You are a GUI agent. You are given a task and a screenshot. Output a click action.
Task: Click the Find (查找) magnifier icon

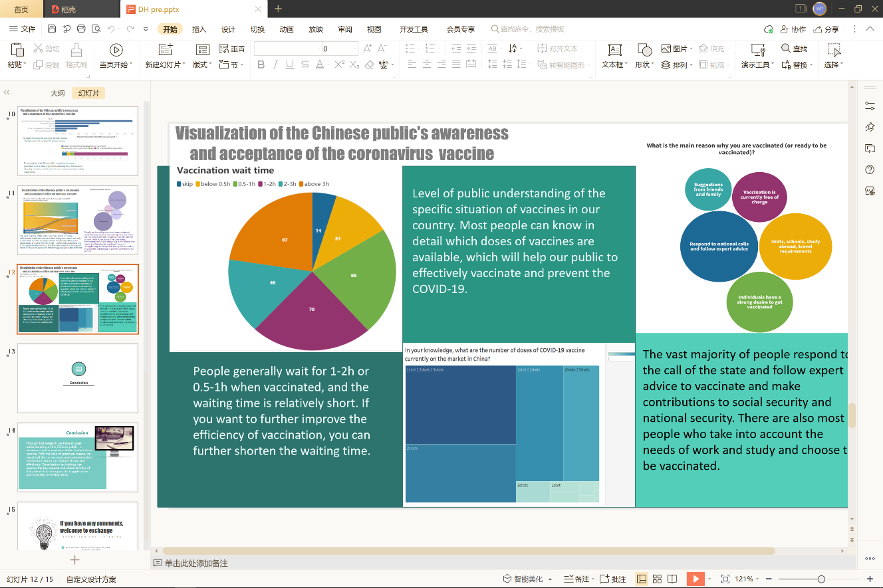pos(786,49)
